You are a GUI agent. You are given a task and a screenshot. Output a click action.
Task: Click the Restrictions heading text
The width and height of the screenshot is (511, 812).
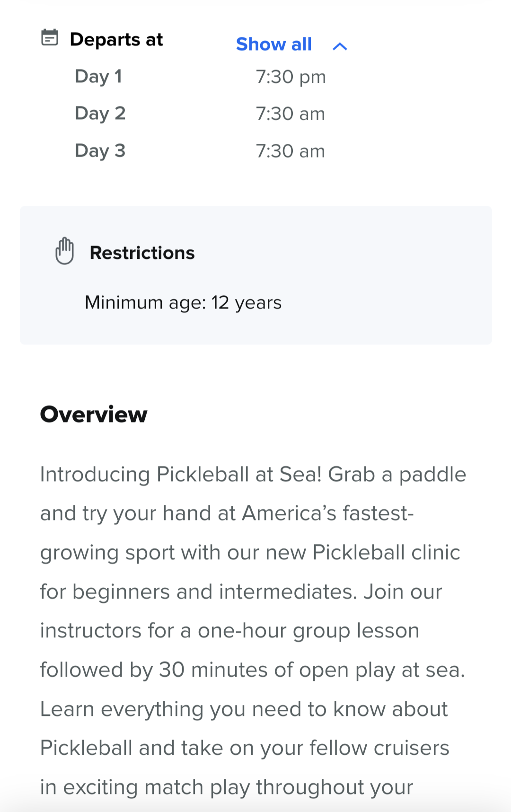click(x=142, y=253)
